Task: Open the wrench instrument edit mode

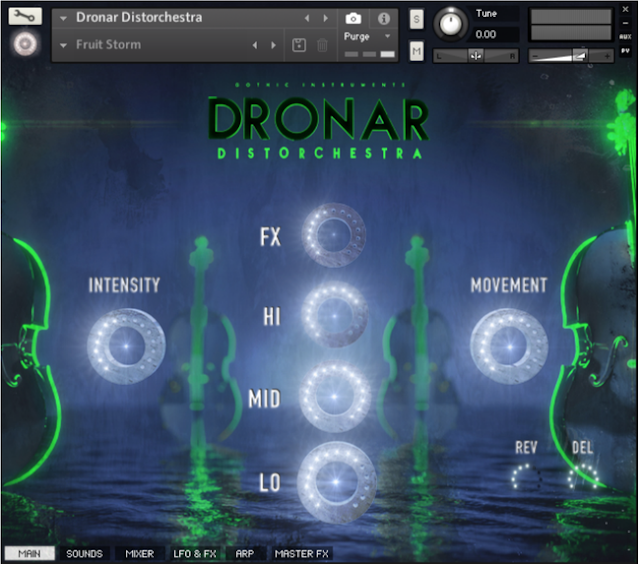Action: (x=24, y=16)
